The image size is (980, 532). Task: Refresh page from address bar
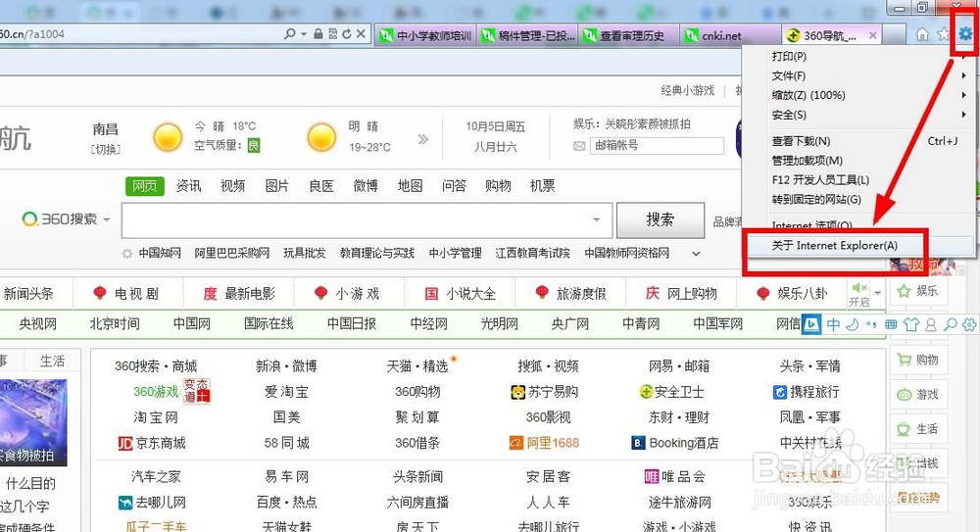tap(347, 33)
